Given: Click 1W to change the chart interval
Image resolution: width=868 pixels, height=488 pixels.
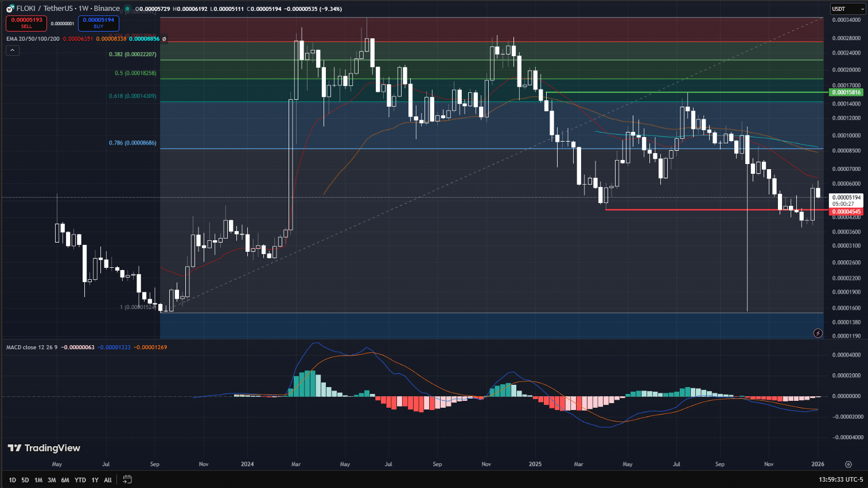Looking at the screenshot, I should (83, 8).
